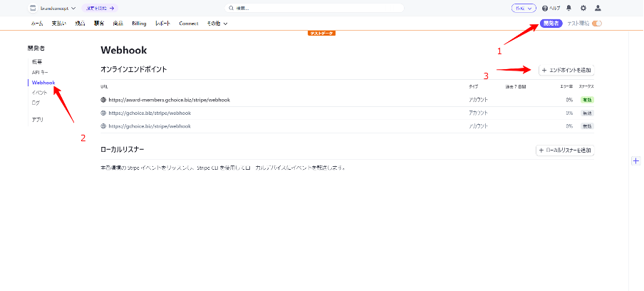This screenshot has height=291, width=644.
Task: Click the search magnifier icon
Action: pos(230,9)
